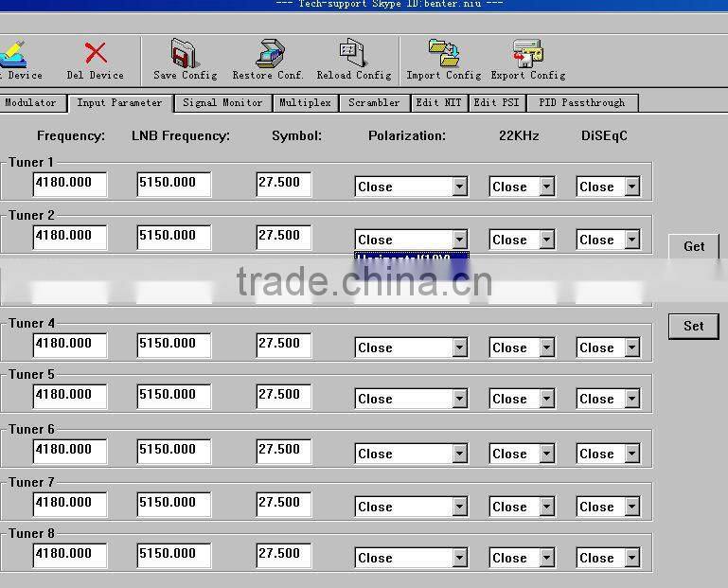728x588 pixels.
Task: Click Tuner 7 Symbol rate field
Action: [x=283, y=504]
